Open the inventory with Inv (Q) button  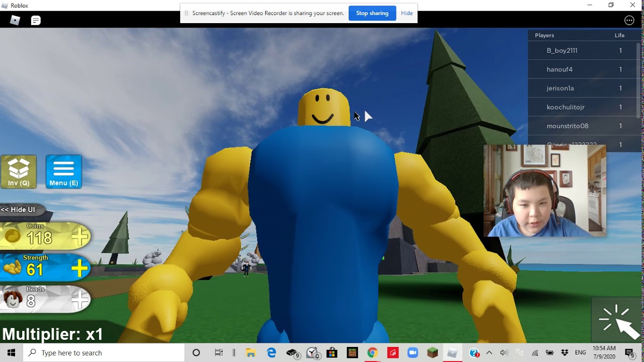click(x=19, y=171)
